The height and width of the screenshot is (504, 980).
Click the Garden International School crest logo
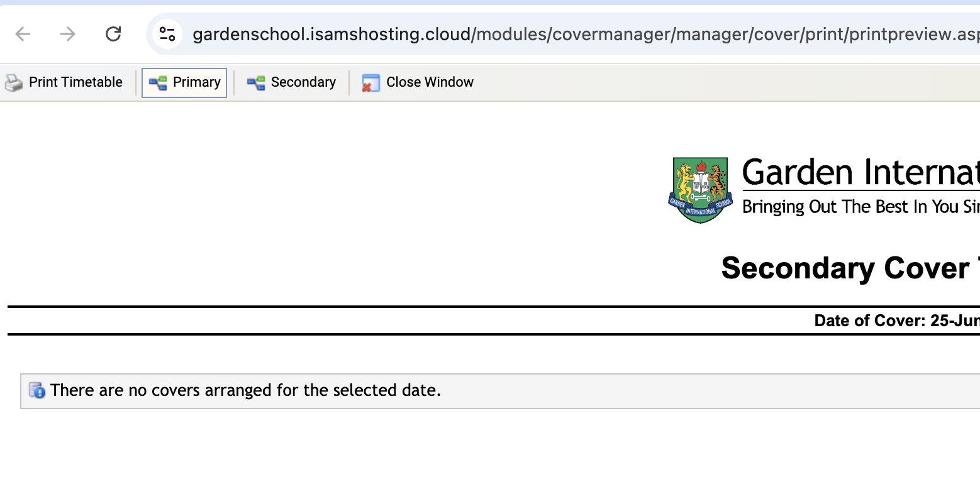[700, 190]
